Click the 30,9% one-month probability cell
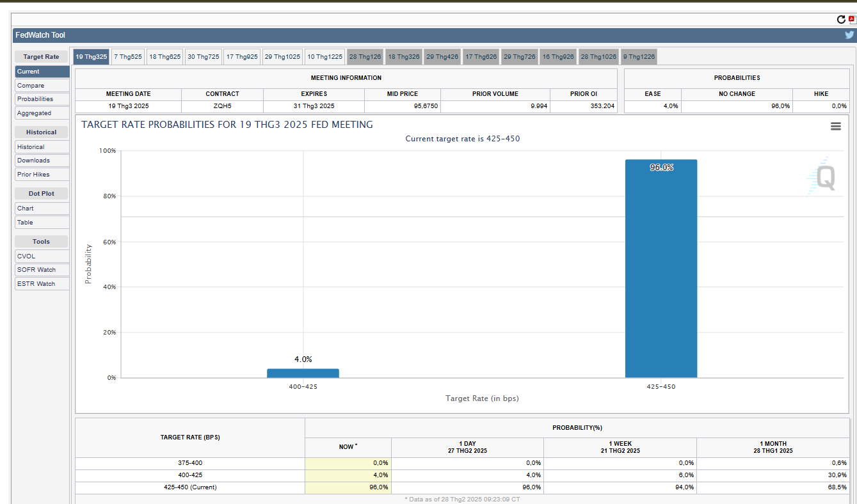The image size is (857, 504). coord(773,475)
